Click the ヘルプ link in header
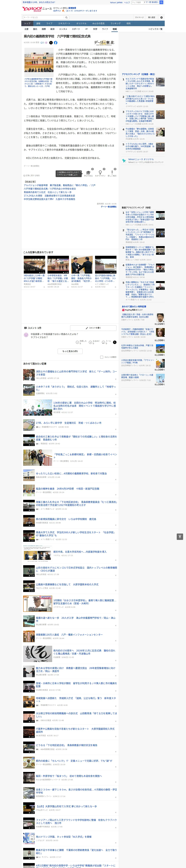 (127, 2)
